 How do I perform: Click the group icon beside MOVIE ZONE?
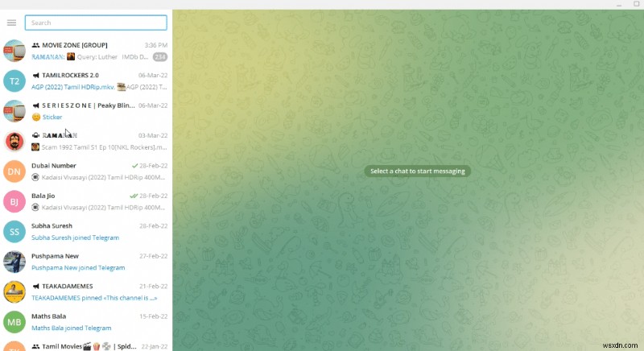[35, 45]
